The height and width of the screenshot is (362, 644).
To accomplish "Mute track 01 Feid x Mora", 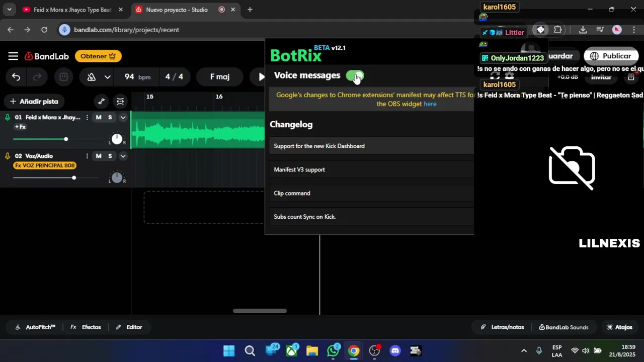I will tap(99, 117).
